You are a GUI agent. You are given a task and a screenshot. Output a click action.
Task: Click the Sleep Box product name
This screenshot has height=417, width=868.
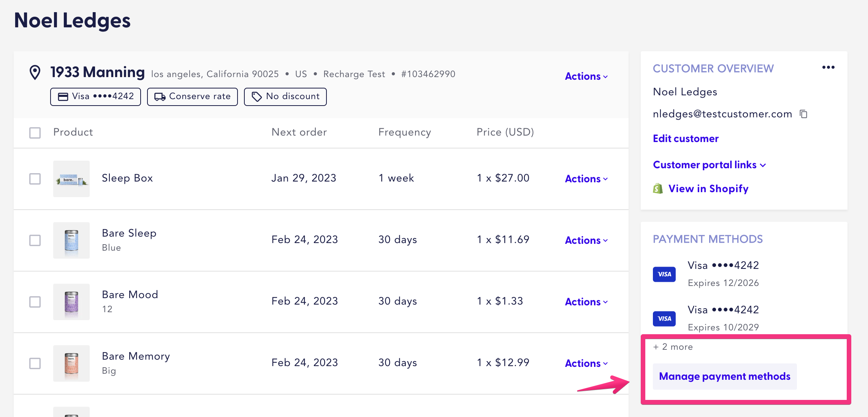point(127,178)
